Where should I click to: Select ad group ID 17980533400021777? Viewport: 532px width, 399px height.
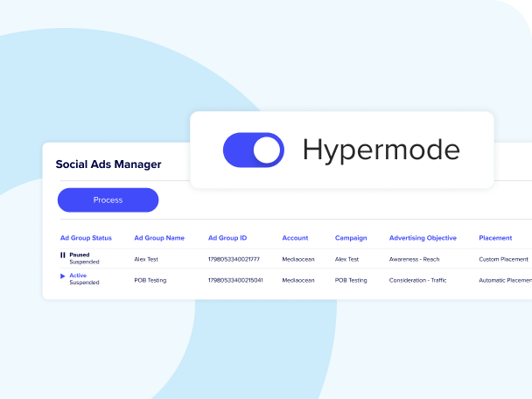(x=234, y=259)
